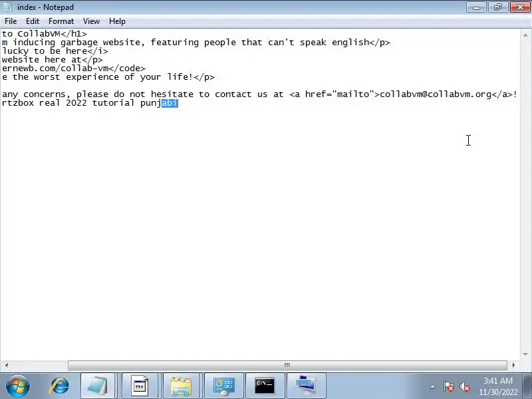This screenshot has width=532, height=399.
Task: Close the index Notepad window
Action: pos(521,7)
